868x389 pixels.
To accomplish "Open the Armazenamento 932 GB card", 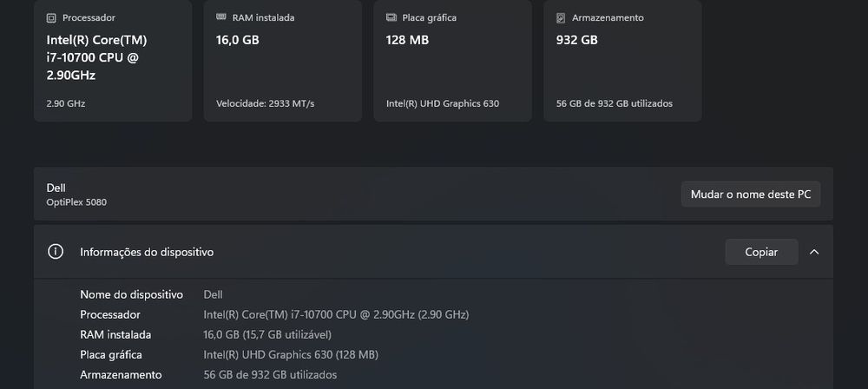I will 622,61.
